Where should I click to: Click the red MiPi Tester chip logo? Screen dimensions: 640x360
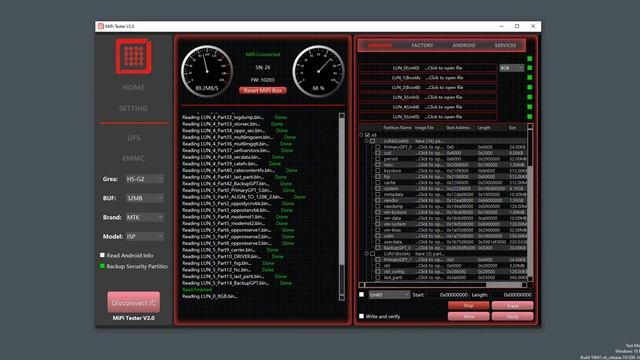coord(133,56)
